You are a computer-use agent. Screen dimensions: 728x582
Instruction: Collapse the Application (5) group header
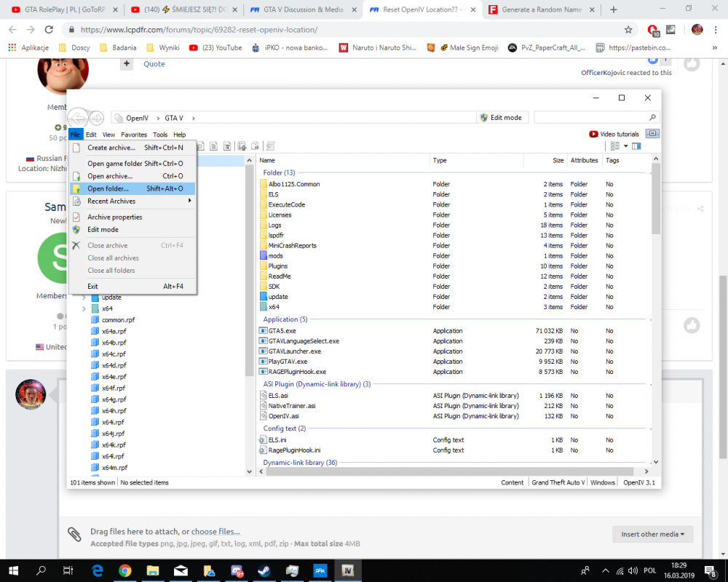285,319
